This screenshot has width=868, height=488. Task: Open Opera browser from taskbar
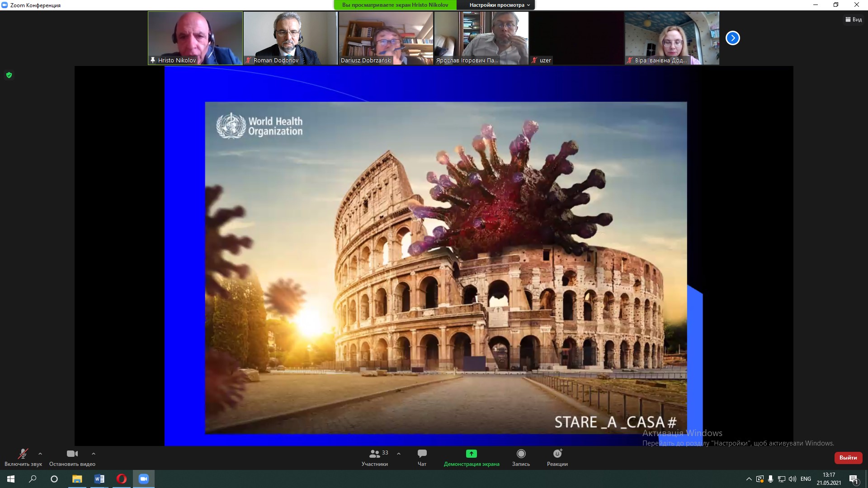point(121,479)
